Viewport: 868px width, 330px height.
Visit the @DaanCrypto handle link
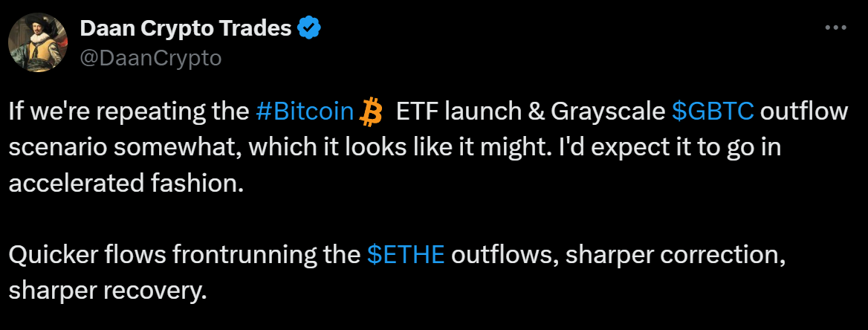coord(150,57)
